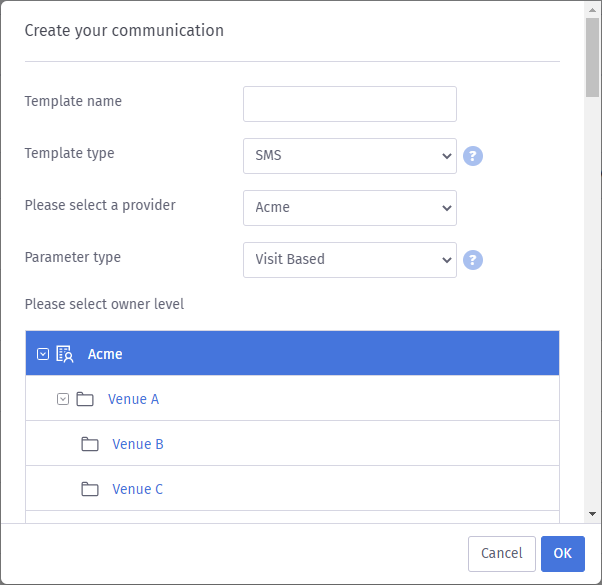Click the Venue B folder icon
This screenshot has width=602, height=585.
[90, 444]
